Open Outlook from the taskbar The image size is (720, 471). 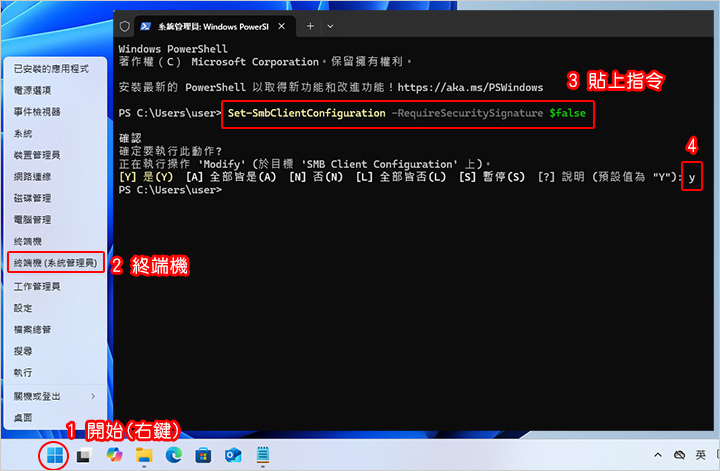pos(233,455)
